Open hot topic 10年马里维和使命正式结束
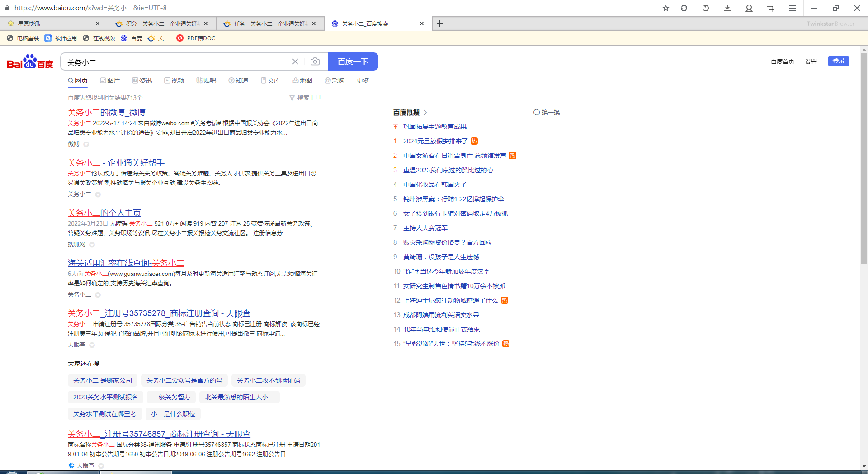 (442, 329)
